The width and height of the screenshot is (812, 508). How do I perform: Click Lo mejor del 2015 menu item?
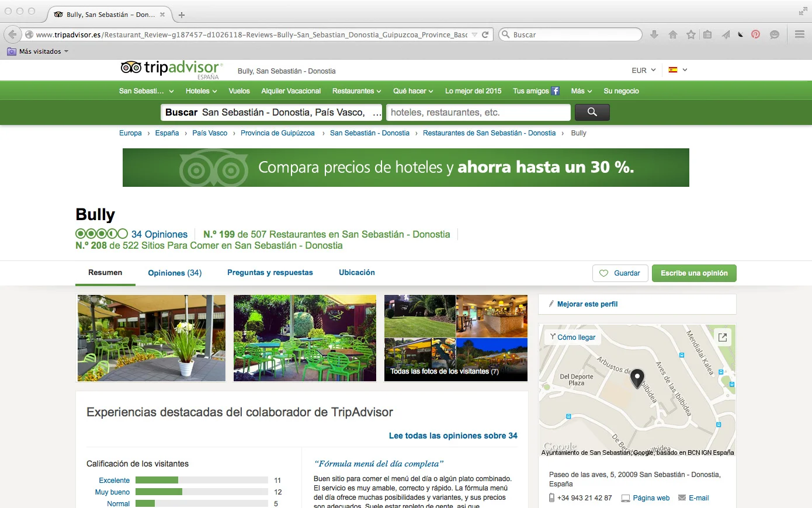[x=473, y=91]
